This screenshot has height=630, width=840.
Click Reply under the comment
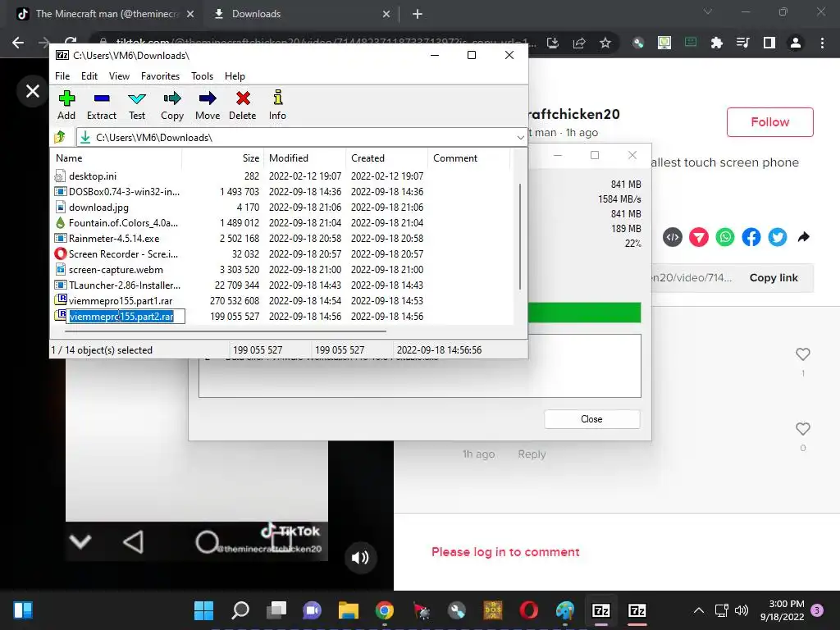[x=532, y=454]
